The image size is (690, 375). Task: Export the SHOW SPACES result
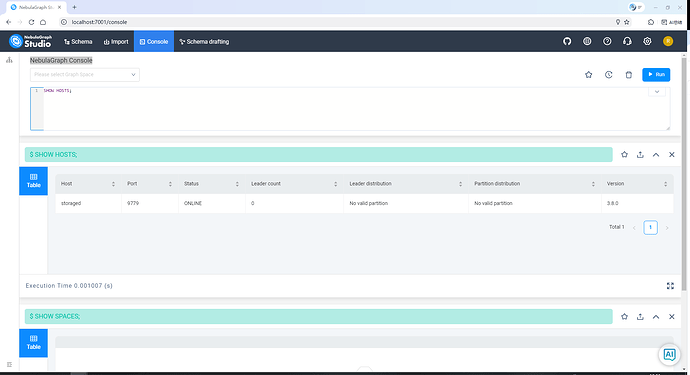click(x=640, y=316)
